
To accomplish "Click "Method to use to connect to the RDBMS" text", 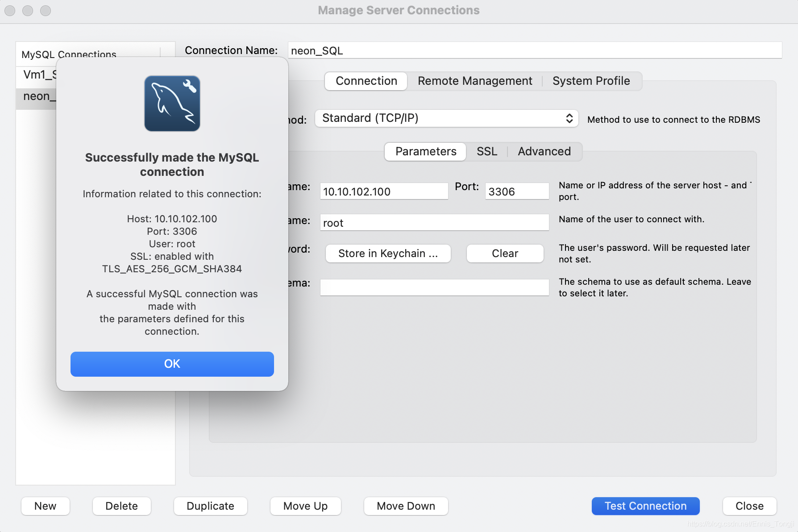I will pos(673,120).
